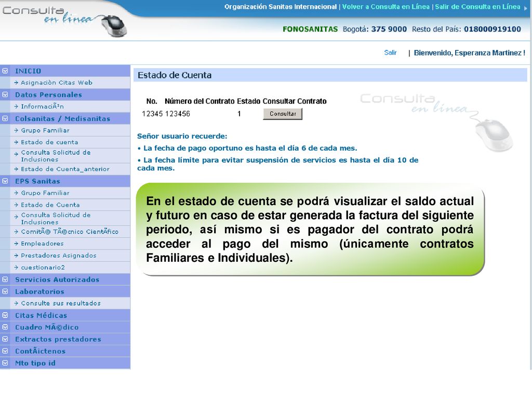Click the FONOSANITAS label
Screen dimensions: 532x399
coord(310,29)
